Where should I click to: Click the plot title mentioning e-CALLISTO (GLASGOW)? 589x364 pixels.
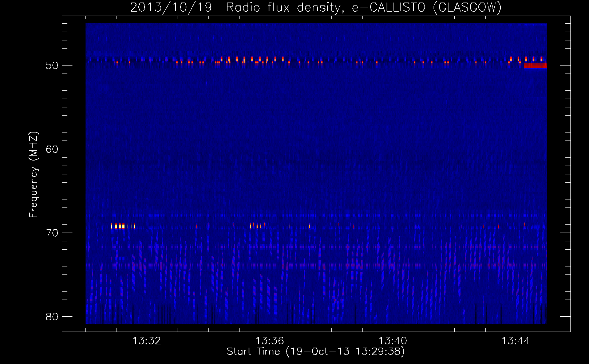[x=316, y=7]
